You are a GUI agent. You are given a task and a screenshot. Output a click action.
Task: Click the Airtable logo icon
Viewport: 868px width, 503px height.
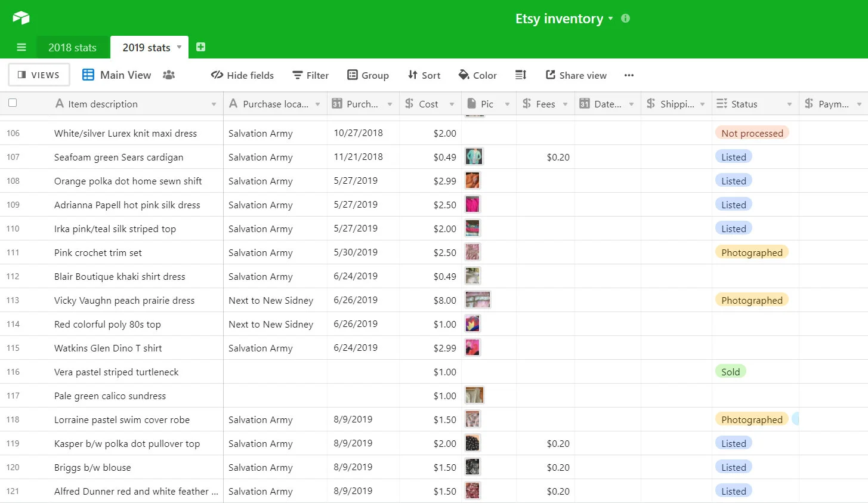(21, 17)
